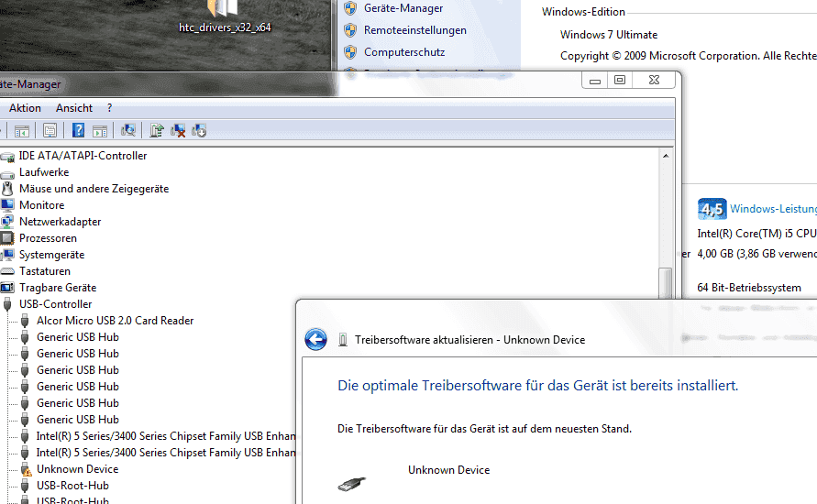
Task: Click the '4,00 GB (3,86 GB verwendbar)' memory text
Action: tap(757, 254)
